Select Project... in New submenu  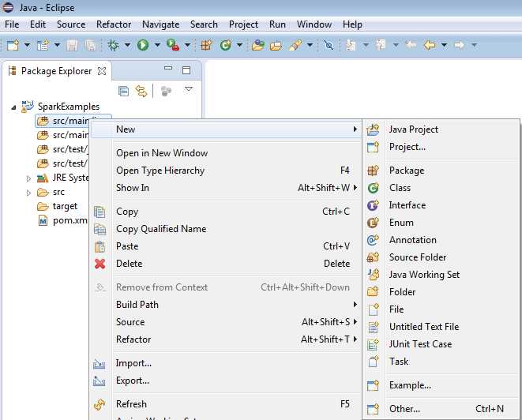point(441,147)
